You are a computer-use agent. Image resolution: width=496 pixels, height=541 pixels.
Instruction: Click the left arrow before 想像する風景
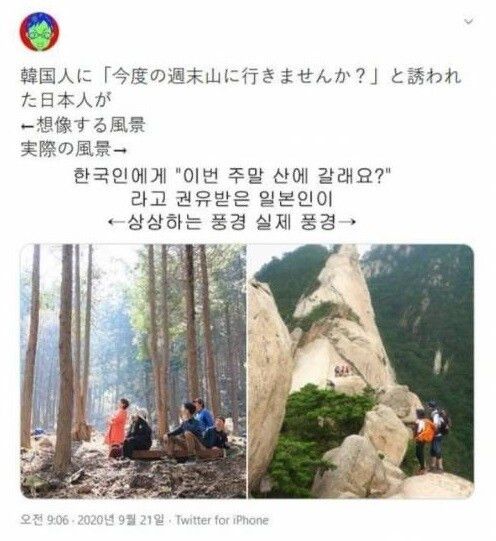pos(27,126)
